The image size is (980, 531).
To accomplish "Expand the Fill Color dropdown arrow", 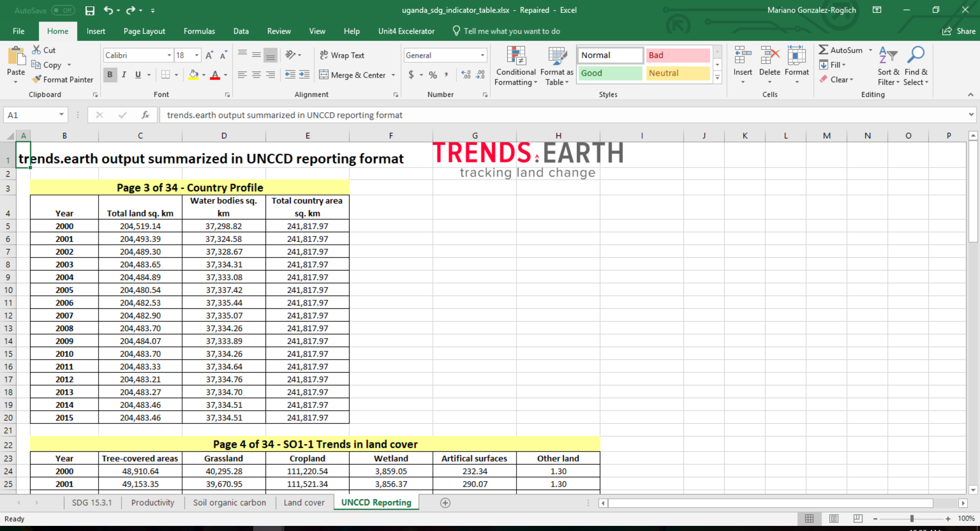I will click(203, 75).
